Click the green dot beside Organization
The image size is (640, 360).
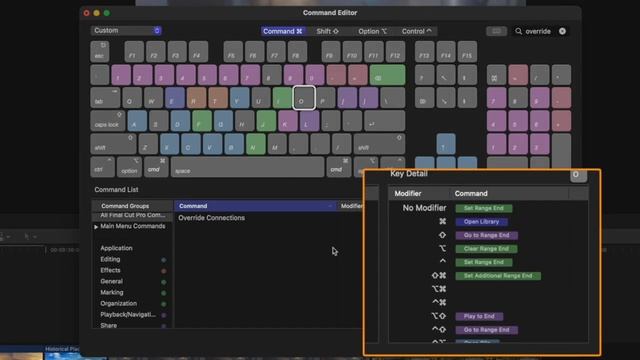coord(164,304)
